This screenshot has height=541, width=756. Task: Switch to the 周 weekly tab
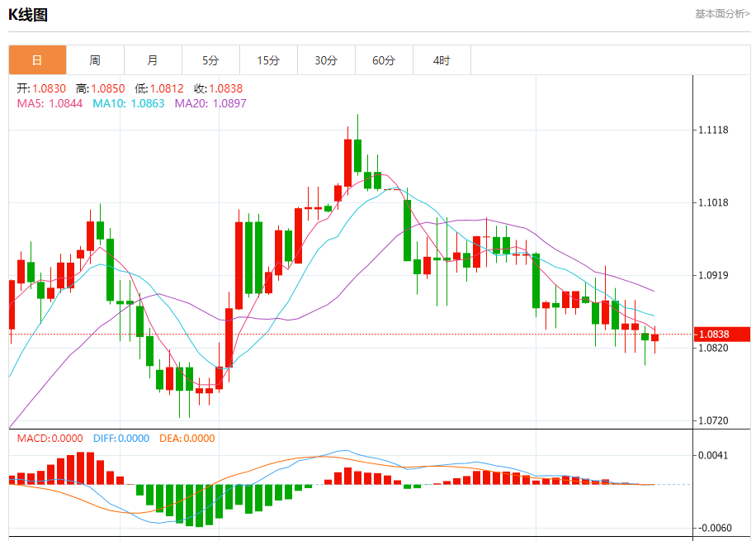95,60
